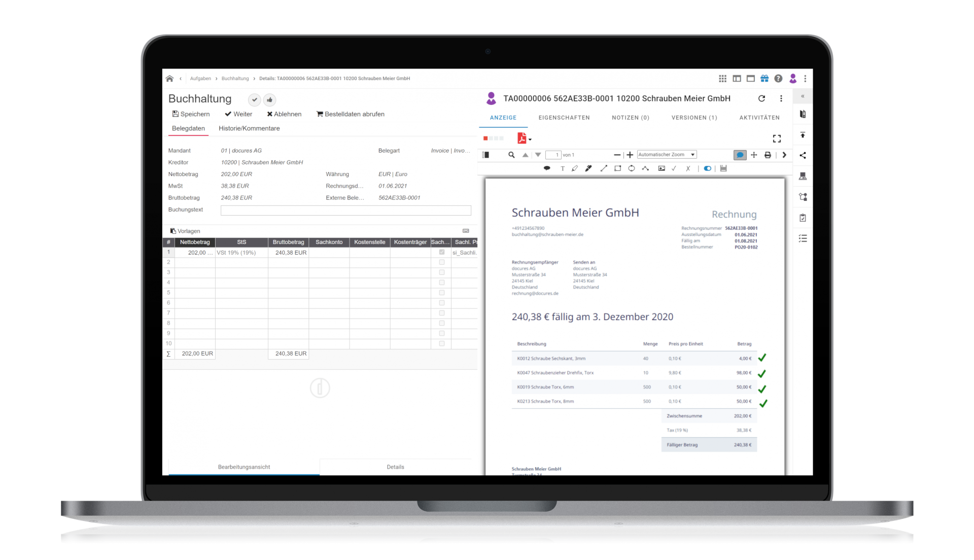974x560 pixels.
Task: Open the PDF download icon
Action: click(x=522, y=138)
